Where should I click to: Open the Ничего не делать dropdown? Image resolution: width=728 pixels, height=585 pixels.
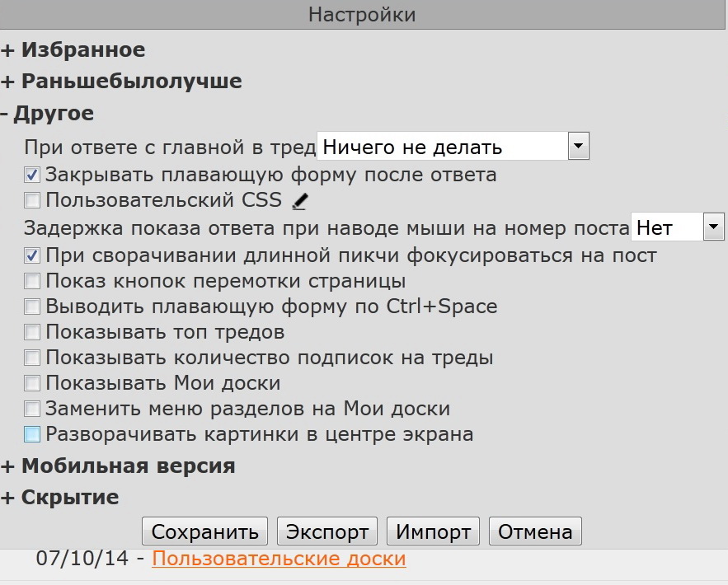tap(453, 147)
